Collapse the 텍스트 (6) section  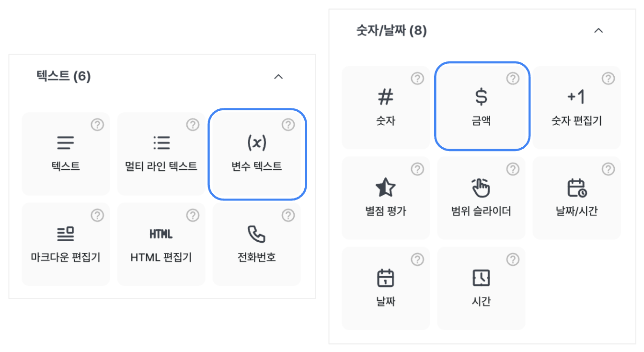click(x=278, y=77)
